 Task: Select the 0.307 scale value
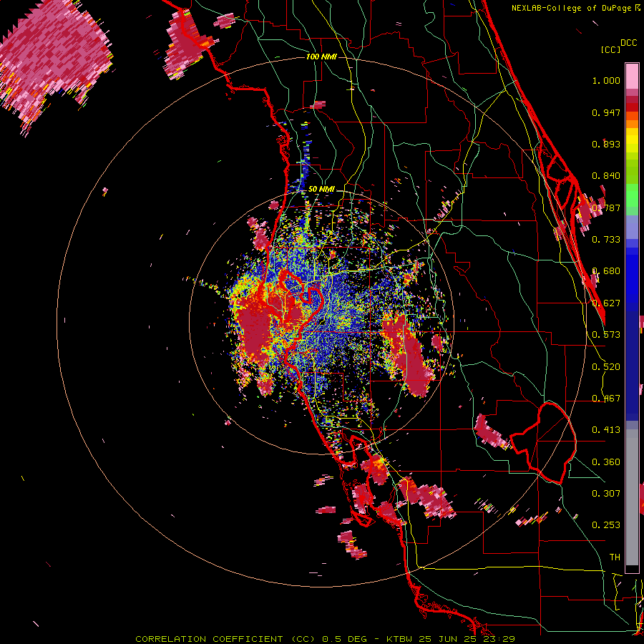[x=606, y=494]
